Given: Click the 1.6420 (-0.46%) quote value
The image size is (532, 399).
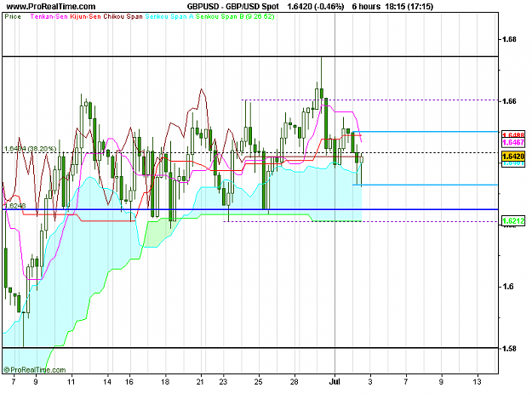Looking at the screenshot, I should (316, 7).
